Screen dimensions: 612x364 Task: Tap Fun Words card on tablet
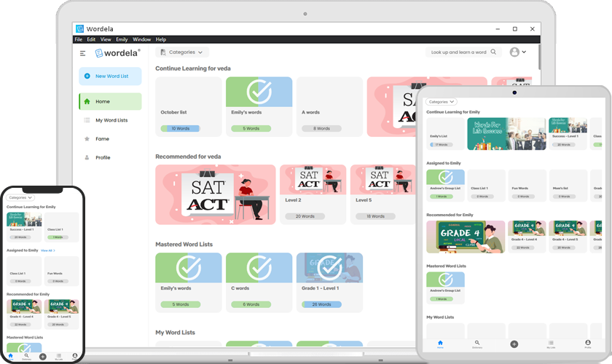coord(527,186)
